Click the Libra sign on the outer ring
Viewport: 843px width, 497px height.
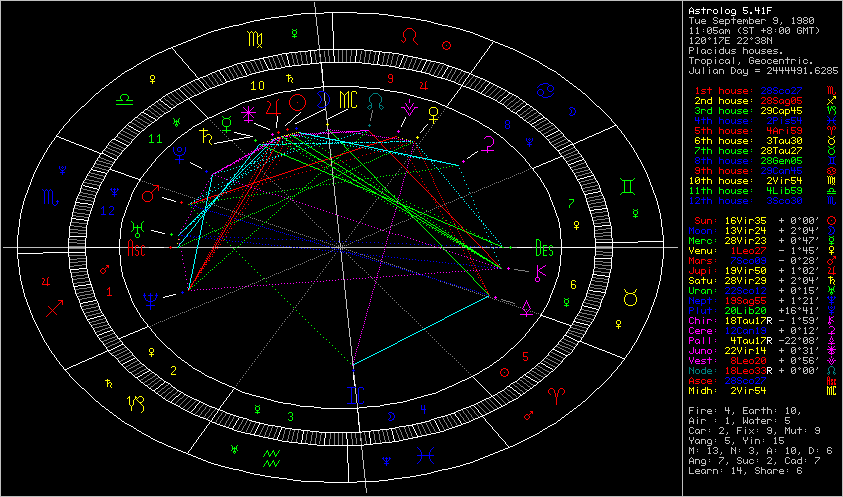(125, 100)
